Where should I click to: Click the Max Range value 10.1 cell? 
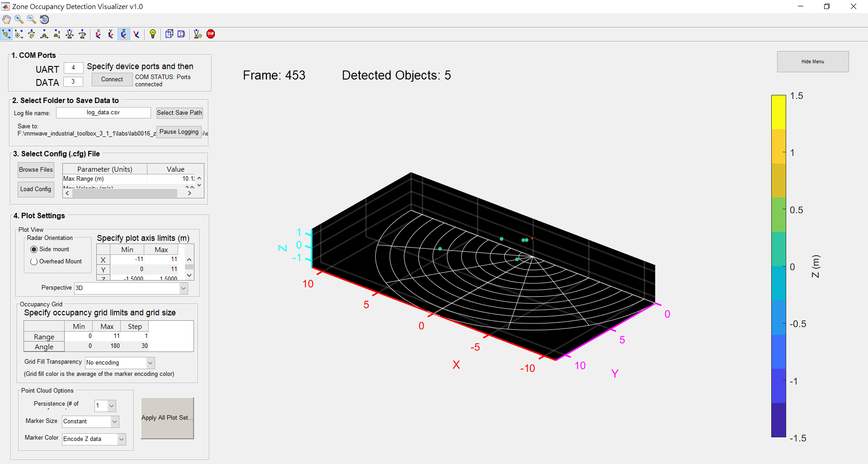tap(171, 179)
